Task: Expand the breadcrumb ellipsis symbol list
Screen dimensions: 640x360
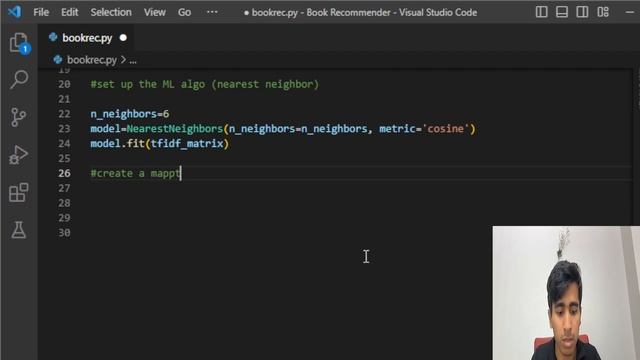Action: 133,61
